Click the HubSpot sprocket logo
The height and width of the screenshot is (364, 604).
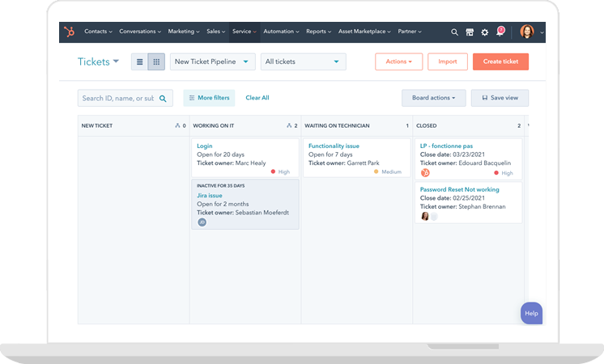70,32
